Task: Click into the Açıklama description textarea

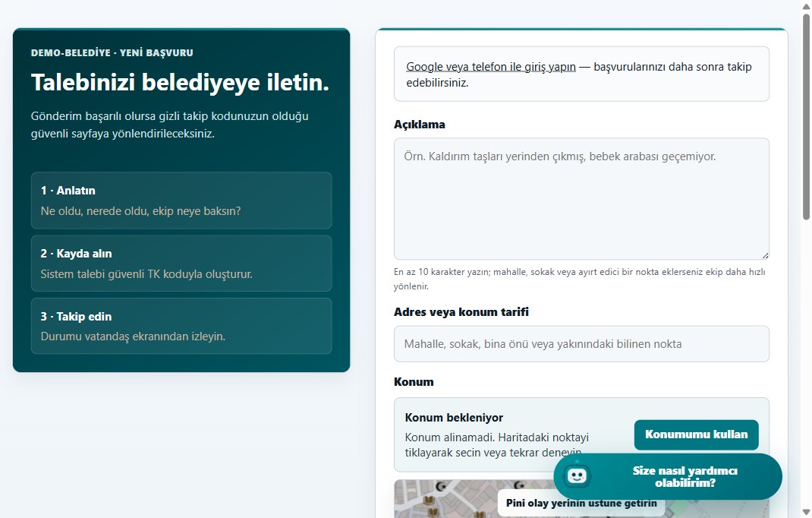Action: tap(581, 199)
